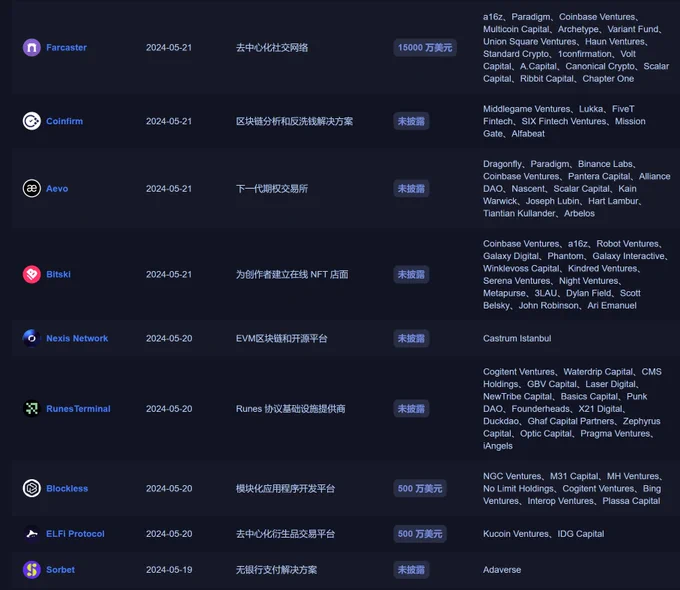Click Nexis Network's 未披露 amount badge
The height and width of the screenshot is (590, 680).
point(412,338)
